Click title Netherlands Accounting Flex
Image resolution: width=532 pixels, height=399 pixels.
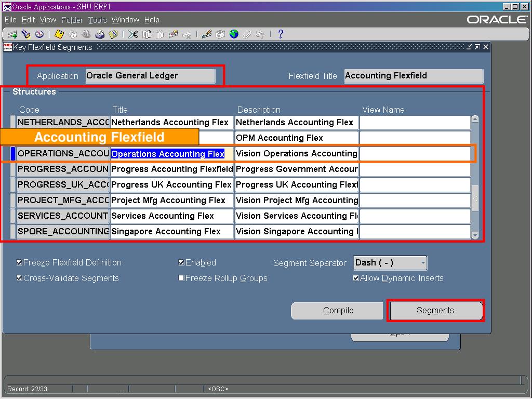coord(172,123)
